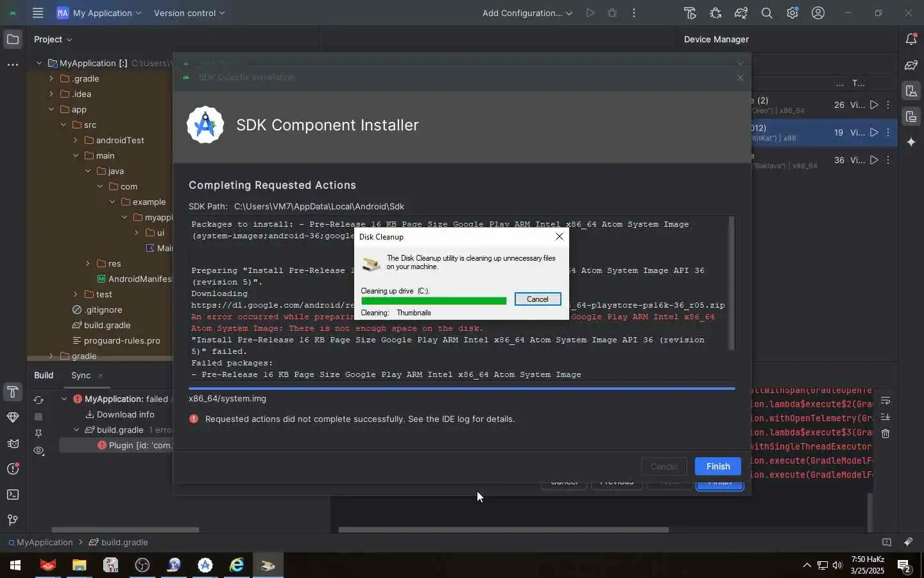
Task: Open the Device Manager sidebar icon
Action: 911,91
